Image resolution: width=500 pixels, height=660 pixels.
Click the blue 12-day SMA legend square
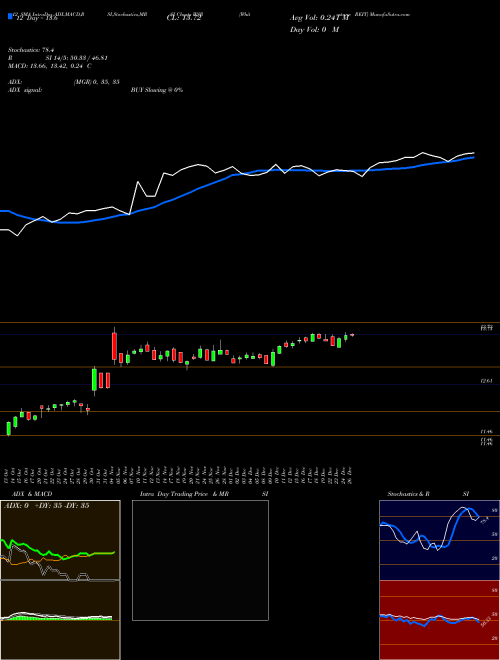point(10,16)
